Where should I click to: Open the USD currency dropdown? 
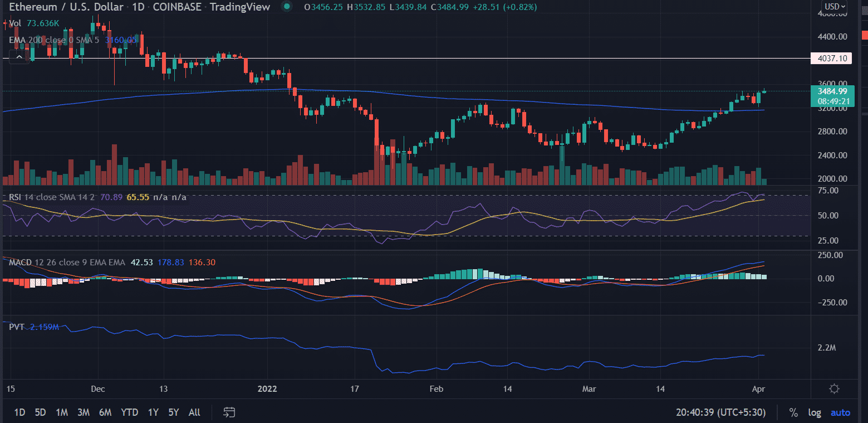pos(835,7)
